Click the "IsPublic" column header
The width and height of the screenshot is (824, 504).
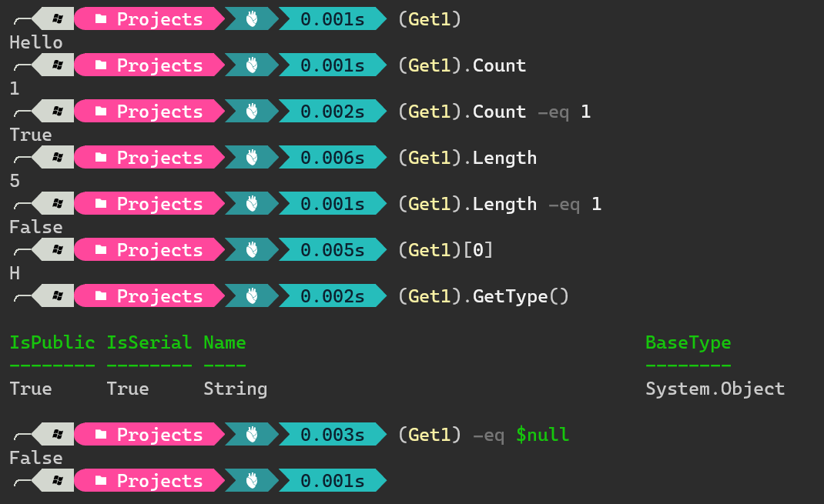point(52,342)
